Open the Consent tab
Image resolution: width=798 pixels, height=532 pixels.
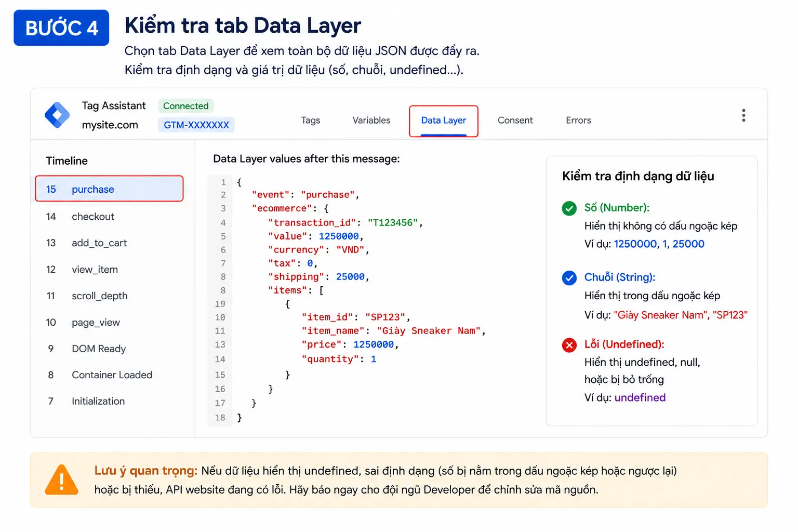point(515,120)
